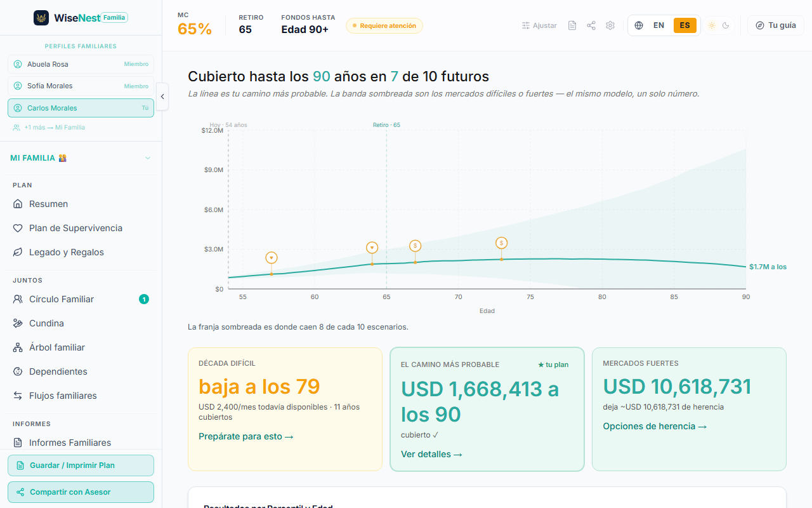
Task: Enable dark mode with the moon icon
Action: tap(726, 25)
